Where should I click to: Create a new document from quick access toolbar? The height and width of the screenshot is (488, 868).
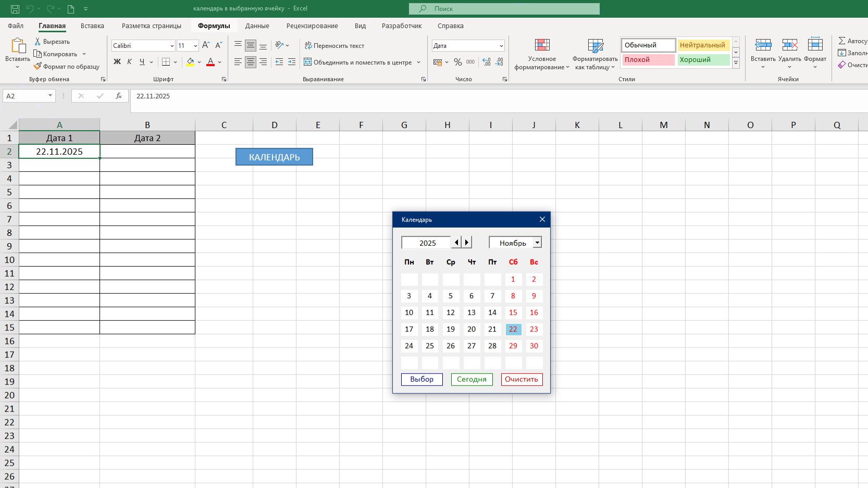point(71,9)
